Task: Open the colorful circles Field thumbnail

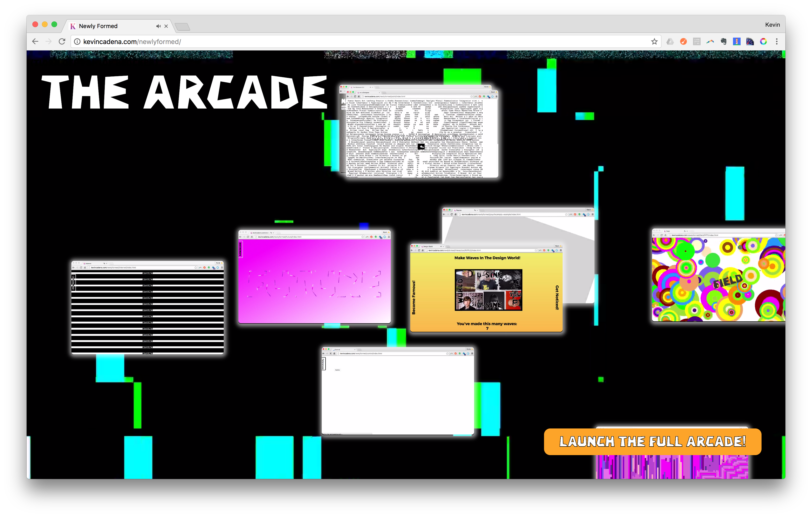Action: pyautogui.click(x=719, y=275)
